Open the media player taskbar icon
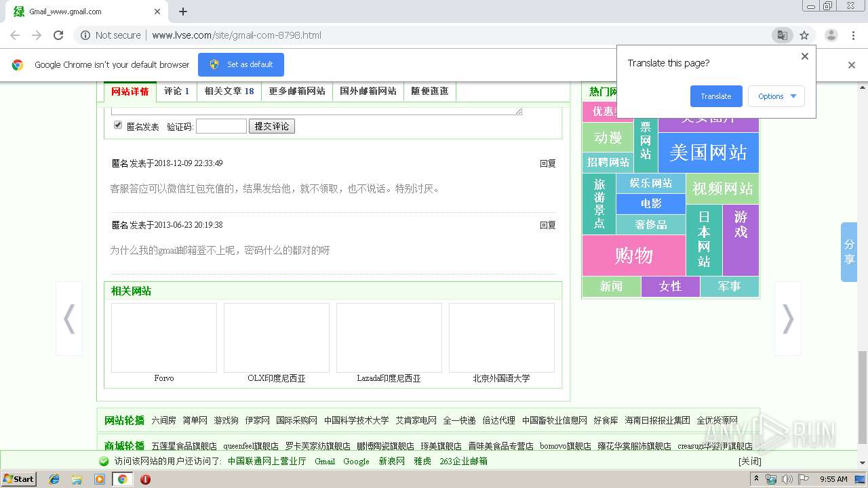This screenshot has width=868, height=488. click(100, 479)
